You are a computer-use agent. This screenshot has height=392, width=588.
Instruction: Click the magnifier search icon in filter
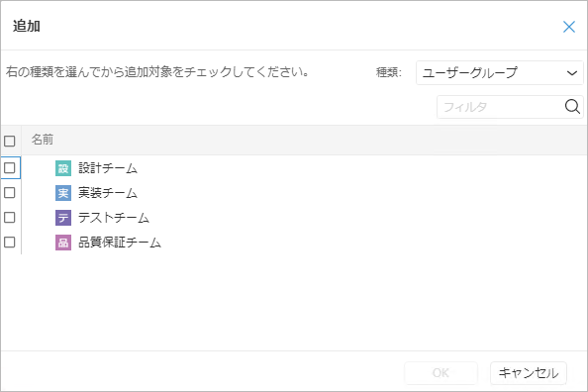coord(572,107)
